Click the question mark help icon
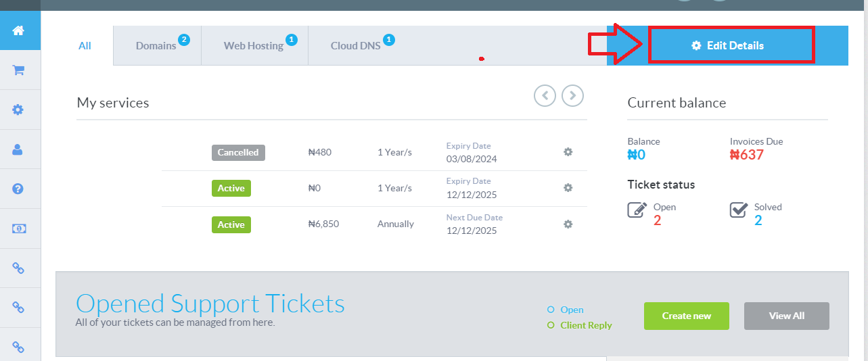The height and width of the screenshot is (361, 868). click(x=19, y=189)
